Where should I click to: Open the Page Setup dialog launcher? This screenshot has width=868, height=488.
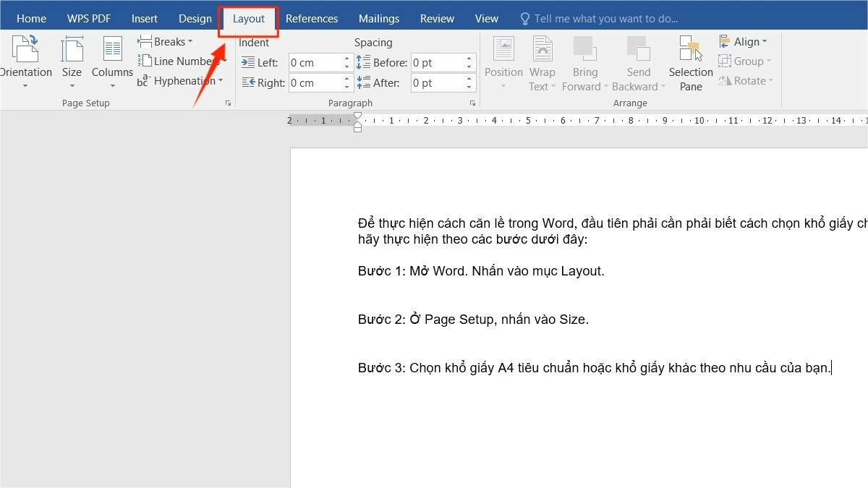click(228, 103)
